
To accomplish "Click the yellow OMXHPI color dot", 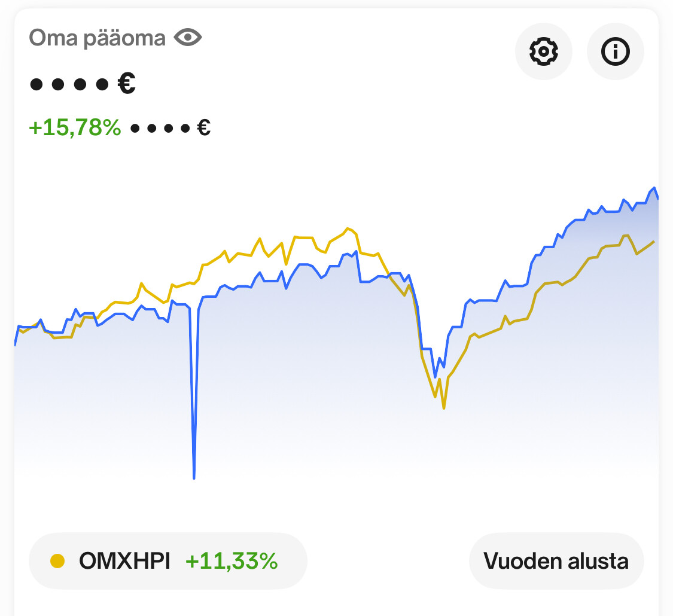I will [x=57, y=560].
